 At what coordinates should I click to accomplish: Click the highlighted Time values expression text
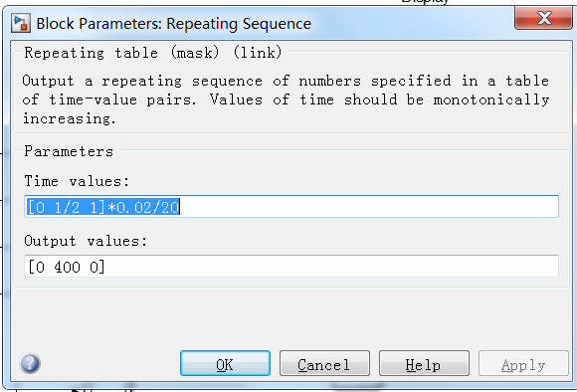coord(103,207)
